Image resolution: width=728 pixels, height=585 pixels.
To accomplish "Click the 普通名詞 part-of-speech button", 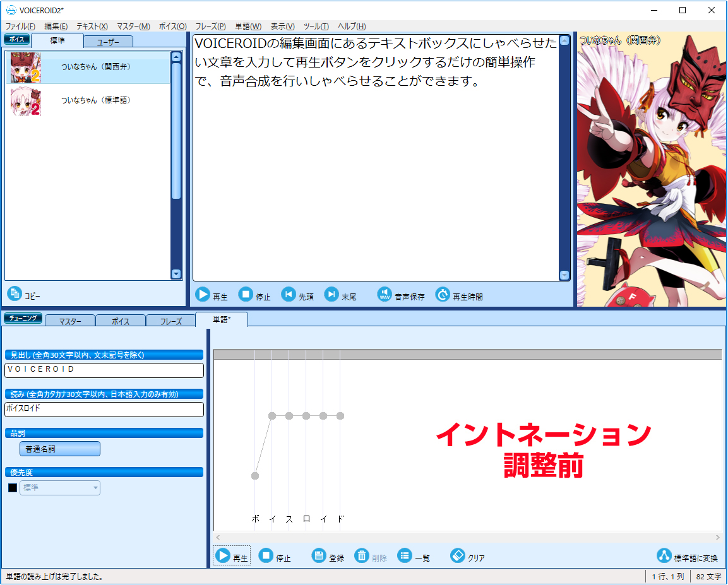I will (60, 449).
